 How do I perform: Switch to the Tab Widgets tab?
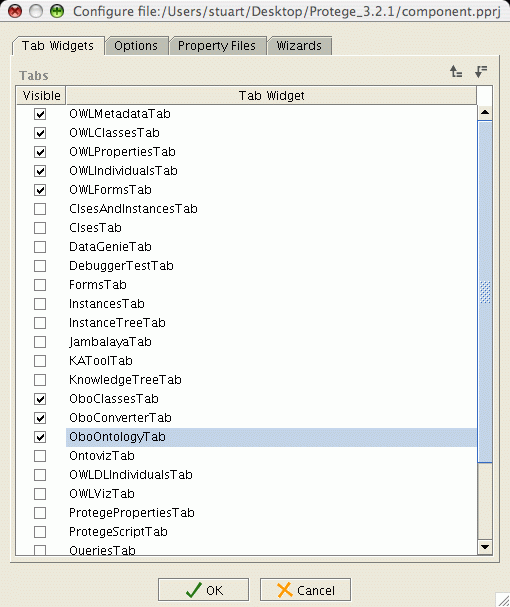pos(58,46)
